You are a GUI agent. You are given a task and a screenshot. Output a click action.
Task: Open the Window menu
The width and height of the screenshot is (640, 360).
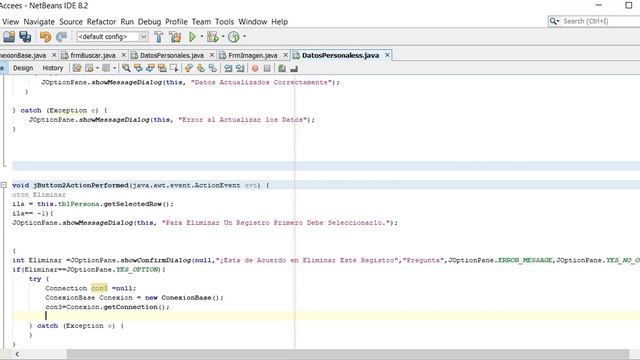coord(253,22)
